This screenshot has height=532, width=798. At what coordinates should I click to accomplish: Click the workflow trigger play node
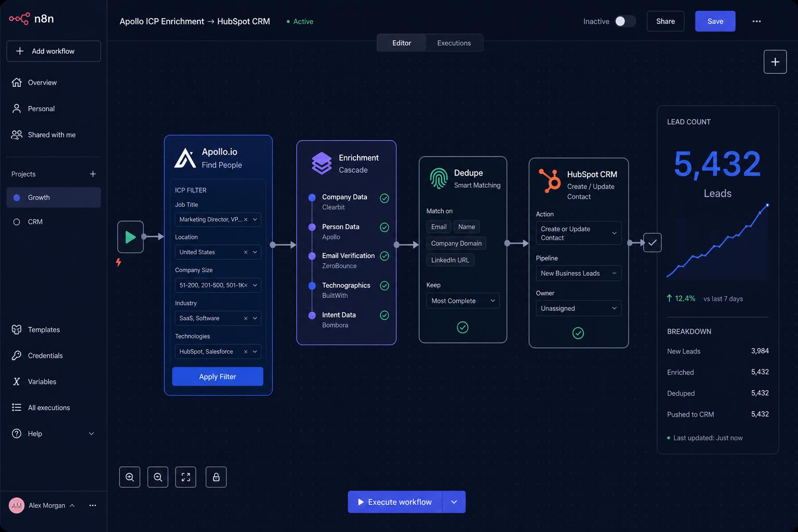click(130, 237)
